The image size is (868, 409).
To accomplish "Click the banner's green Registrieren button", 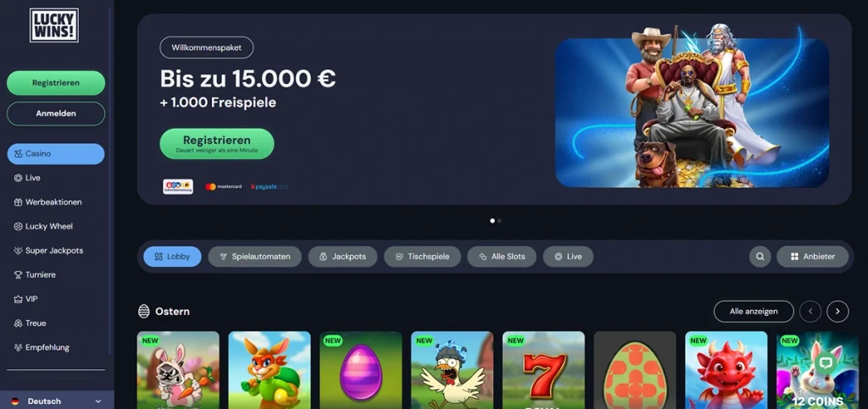I will pyautogui.click(x=217, y=144).
